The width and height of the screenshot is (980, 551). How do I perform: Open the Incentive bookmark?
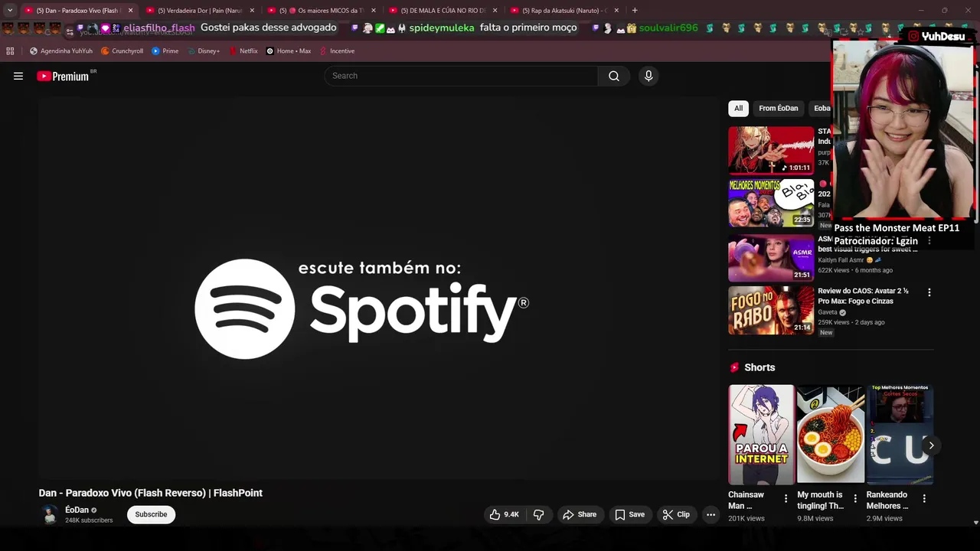tap(337, 51)
